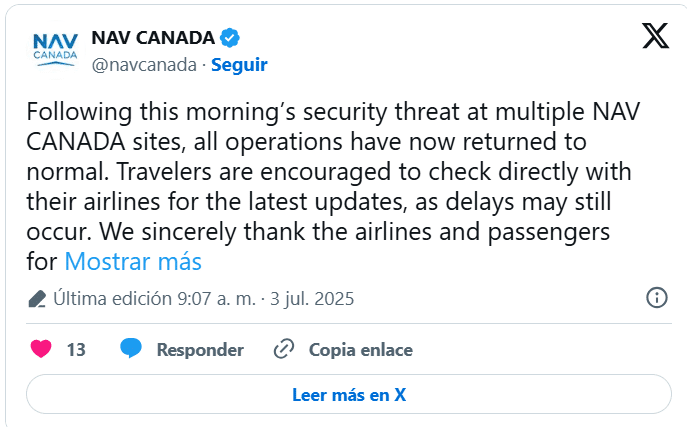Click the like count number 13
This screenshot has height=427, width=687.
click(76, 350)
